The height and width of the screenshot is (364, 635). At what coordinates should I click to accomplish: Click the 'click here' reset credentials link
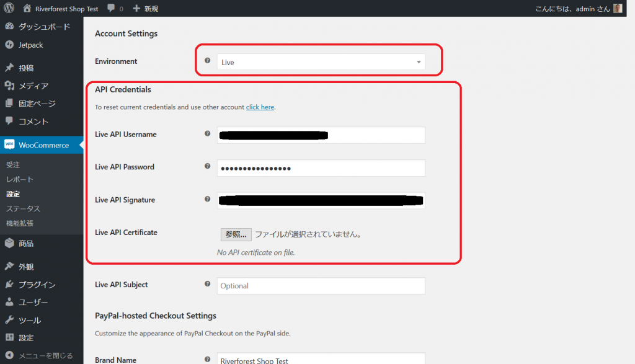(x=260, y=107)
